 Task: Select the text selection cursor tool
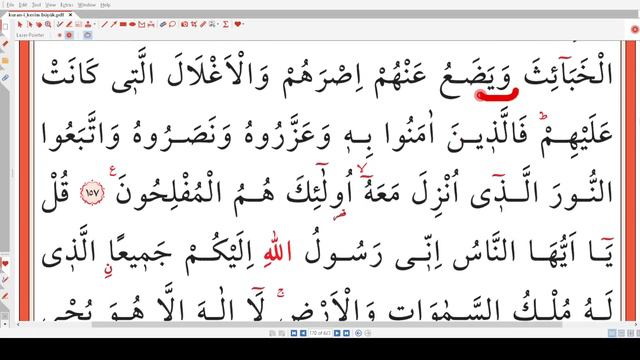[x=29, y=25]
